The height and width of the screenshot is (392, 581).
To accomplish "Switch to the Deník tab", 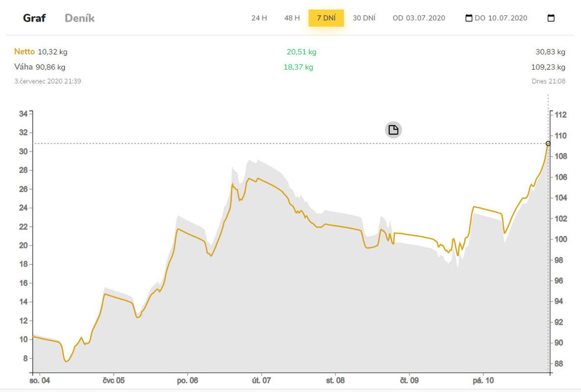I will coord(79,18).
